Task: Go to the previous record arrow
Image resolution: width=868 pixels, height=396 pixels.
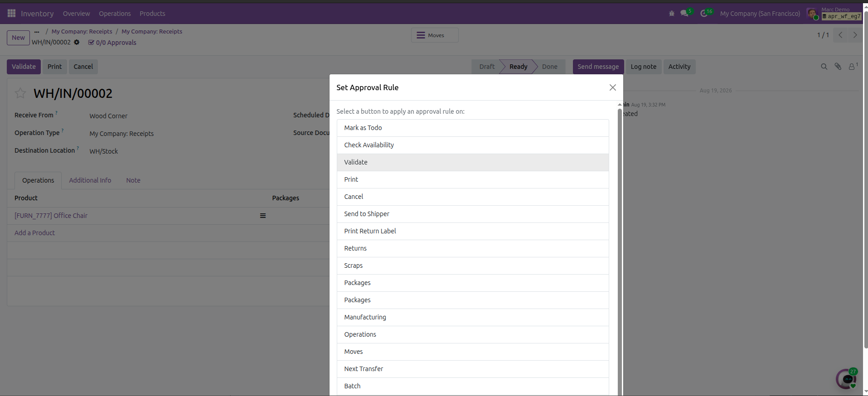Action: 840,35
